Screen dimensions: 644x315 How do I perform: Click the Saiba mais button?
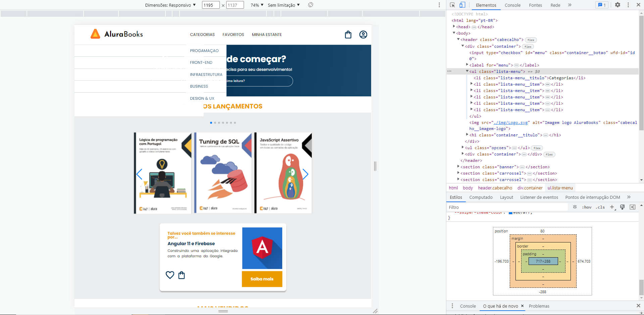262,279
